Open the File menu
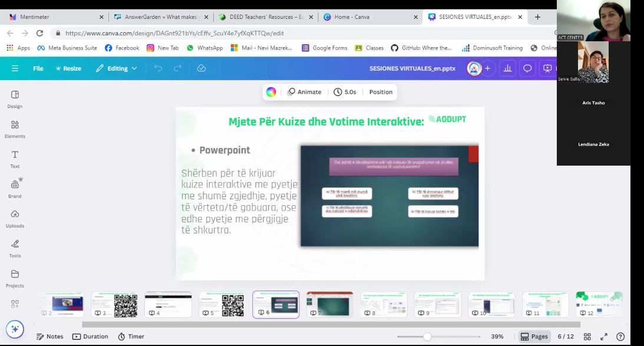 pyautogui.click(x=38, y=68)
